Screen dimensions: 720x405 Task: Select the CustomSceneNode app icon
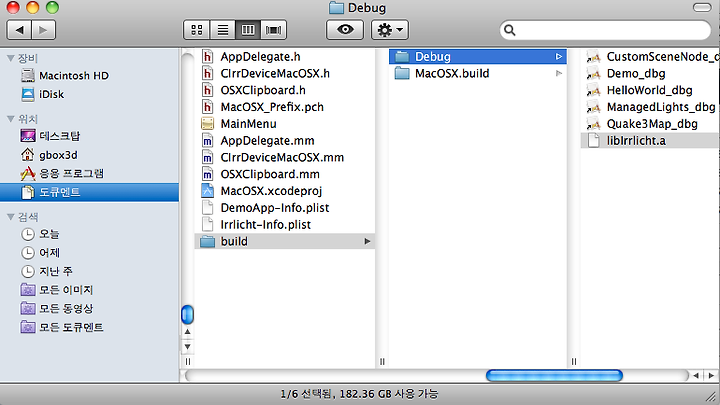[593, 56]
